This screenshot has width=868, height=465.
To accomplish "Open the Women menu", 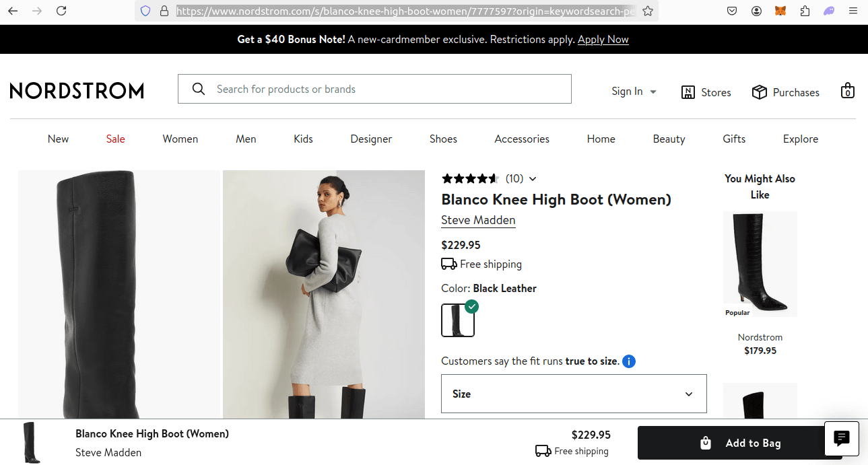I will pyautogui.click(x=180, y=139).
